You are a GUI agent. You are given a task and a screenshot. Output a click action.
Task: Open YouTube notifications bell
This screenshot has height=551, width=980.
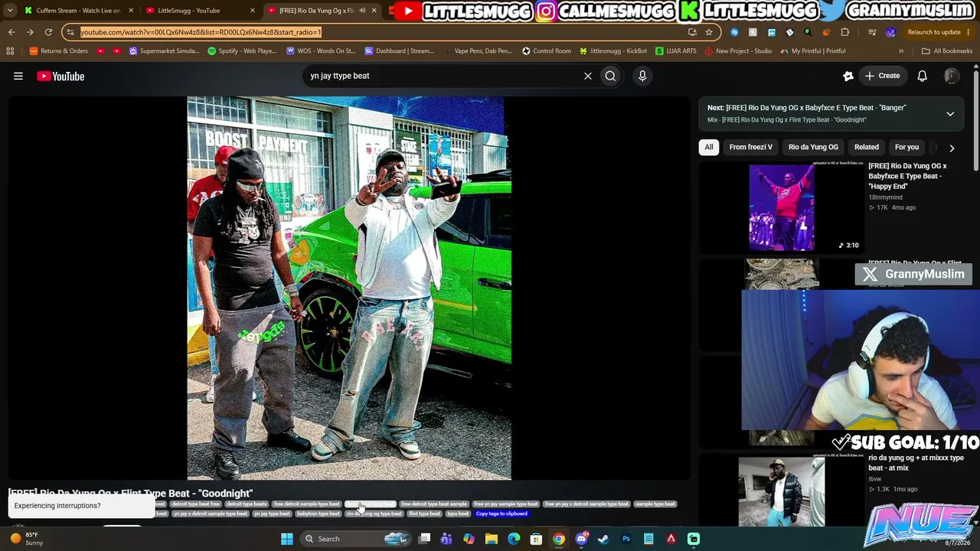pos(923,76)
